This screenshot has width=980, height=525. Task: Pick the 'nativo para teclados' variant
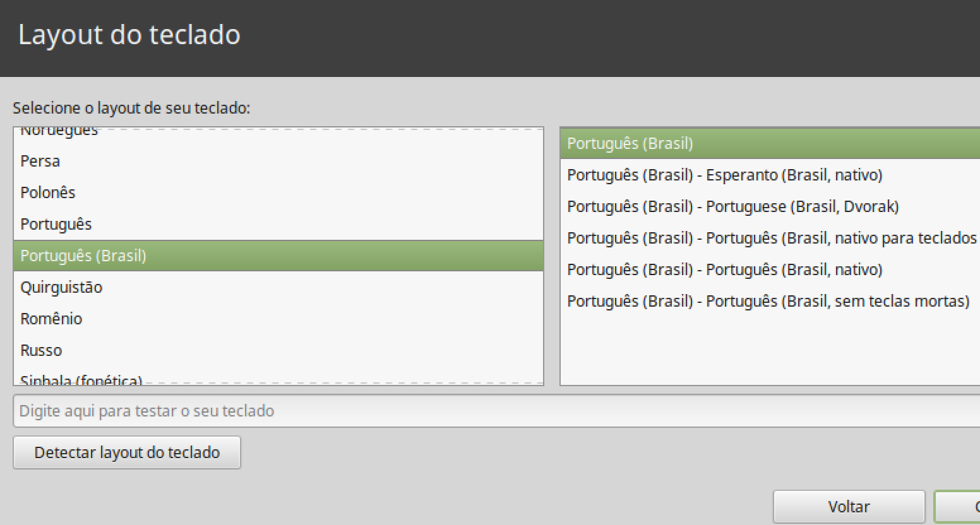[772, 238]
